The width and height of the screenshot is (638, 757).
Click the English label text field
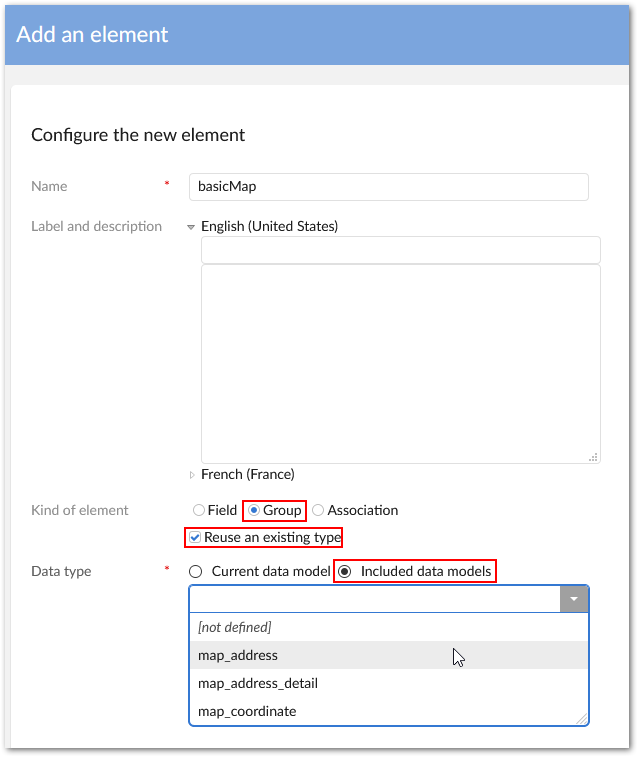400,250
